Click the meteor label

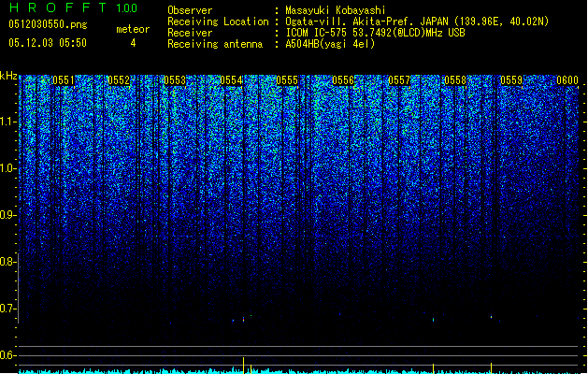tap(133, 29)
